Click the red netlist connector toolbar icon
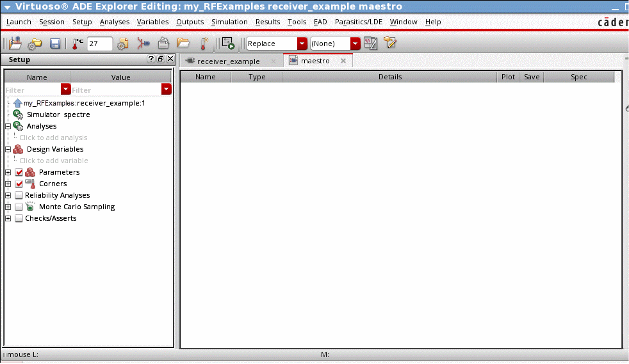Image resolution: width=629 pixels, height=364 pixels. (143, 44)
